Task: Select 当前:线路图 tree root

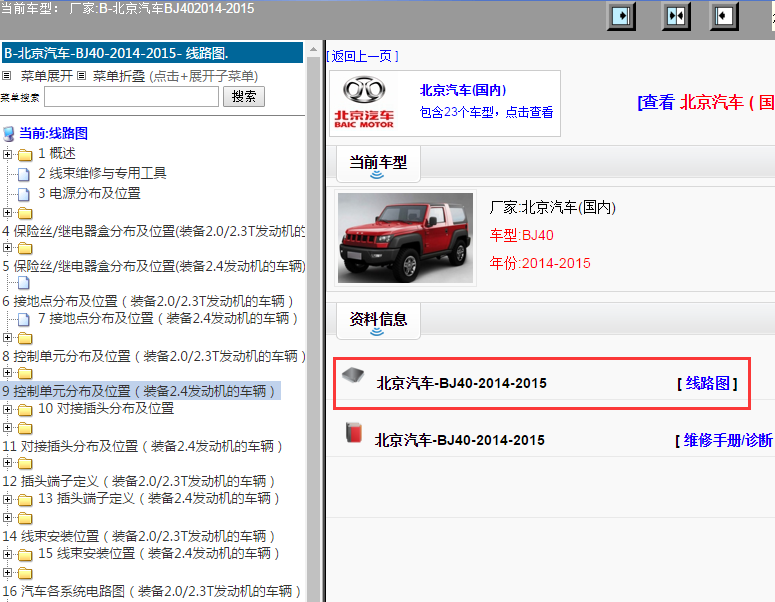Action: (53, 133)
